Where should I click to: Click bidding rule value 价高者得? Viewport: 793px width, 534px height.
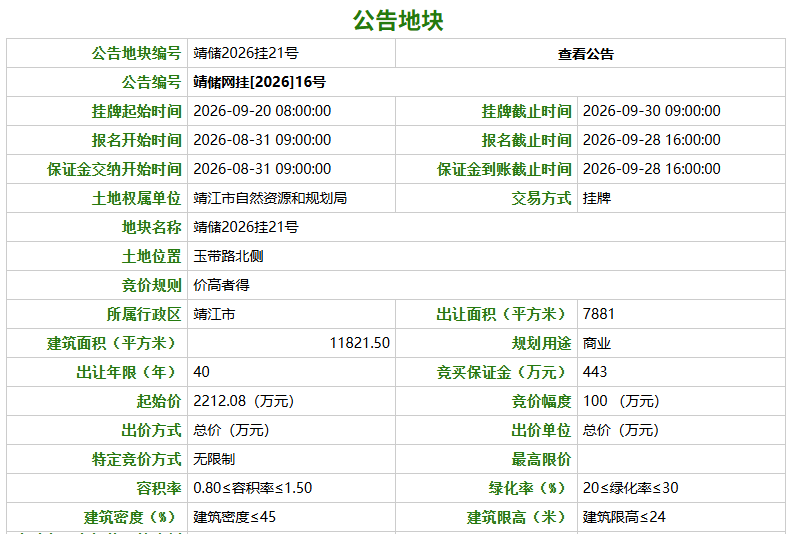(x=221, y=285)
